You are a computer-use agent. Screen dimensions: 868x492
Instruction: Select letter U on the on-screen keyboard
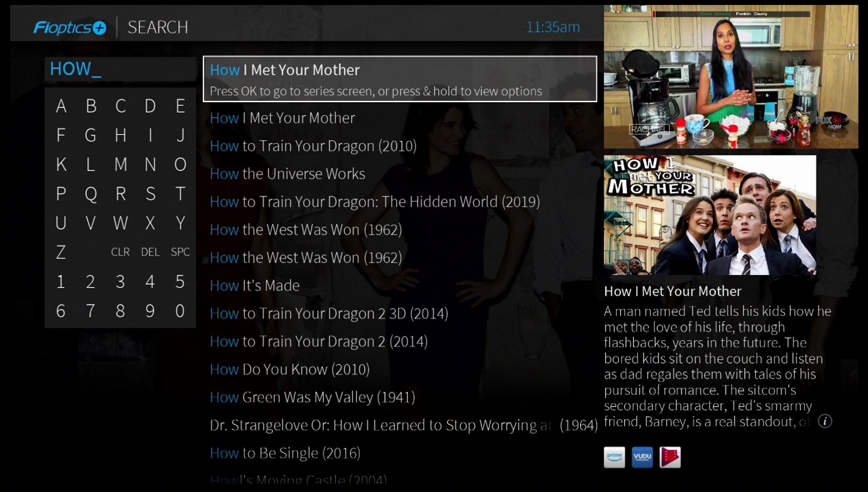(x=61, y=223)
